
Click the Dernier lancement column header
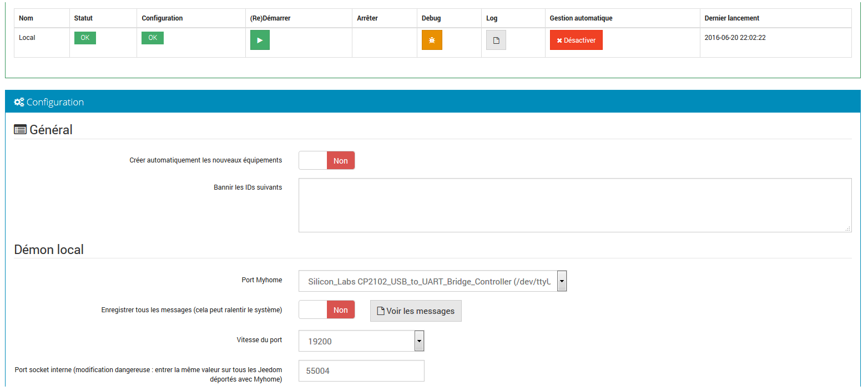[x=731, y=18]
